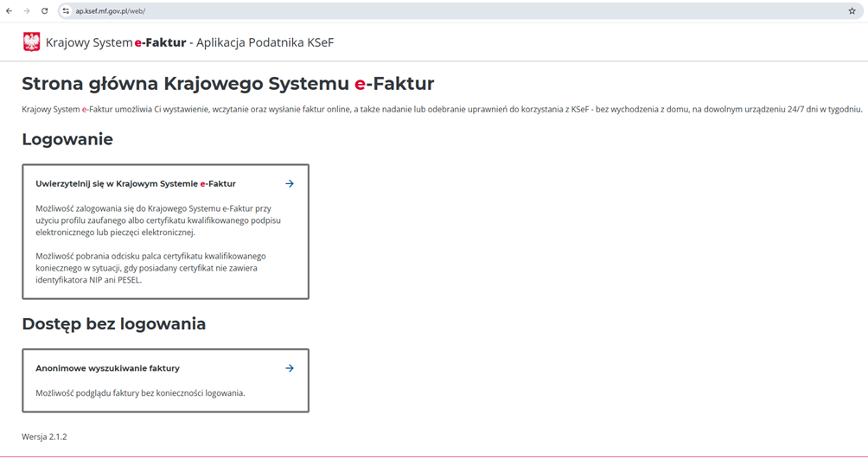868x459 pixels.
Task: Click header title 'Aplikacja Podatnika KSeF'
Action: click(265, 42)
